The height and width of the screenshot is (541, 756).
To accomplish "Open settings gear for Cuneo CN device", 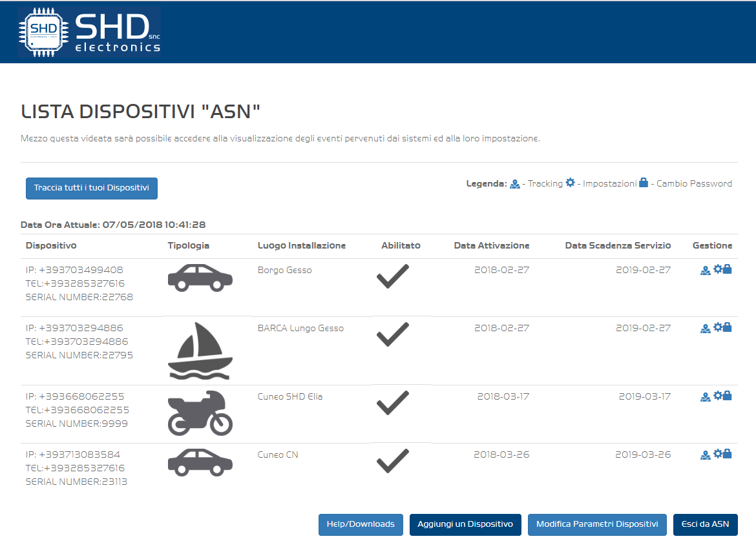I will tap(717, 454).
